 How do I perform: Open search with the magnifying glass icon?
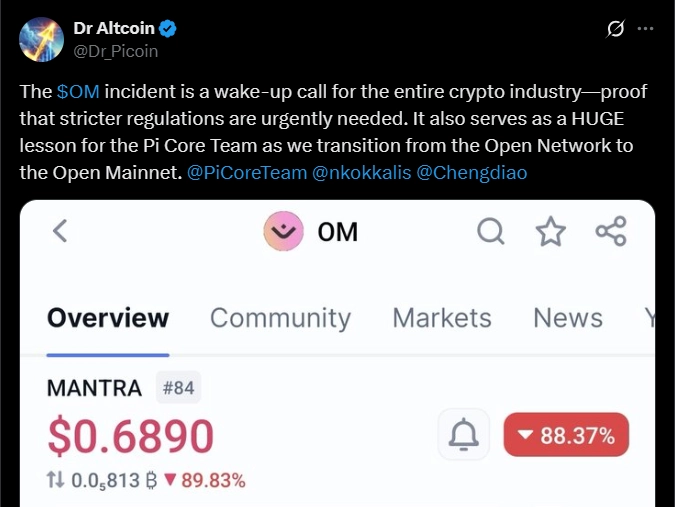[x=491, y=231]
